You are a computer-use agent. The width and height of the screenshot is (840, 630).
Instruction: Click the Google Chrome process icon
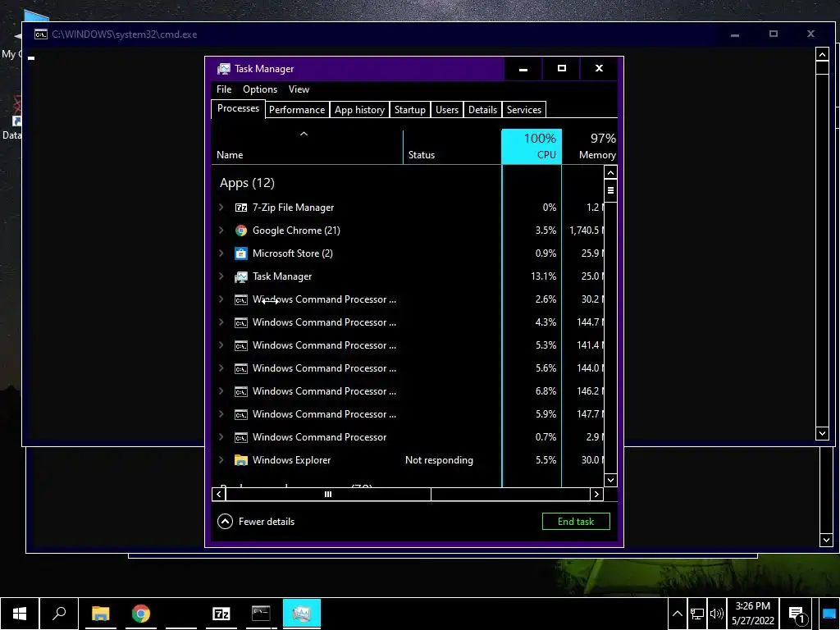coord(241,231)
